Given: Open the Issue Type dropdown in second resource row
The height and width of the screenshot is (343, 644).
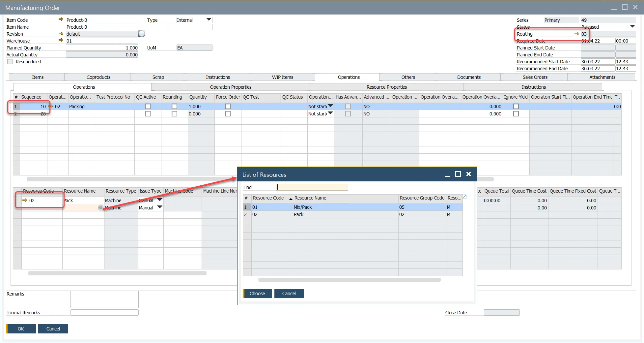Looking at the screenshot, I should click(x=160, y=207).
